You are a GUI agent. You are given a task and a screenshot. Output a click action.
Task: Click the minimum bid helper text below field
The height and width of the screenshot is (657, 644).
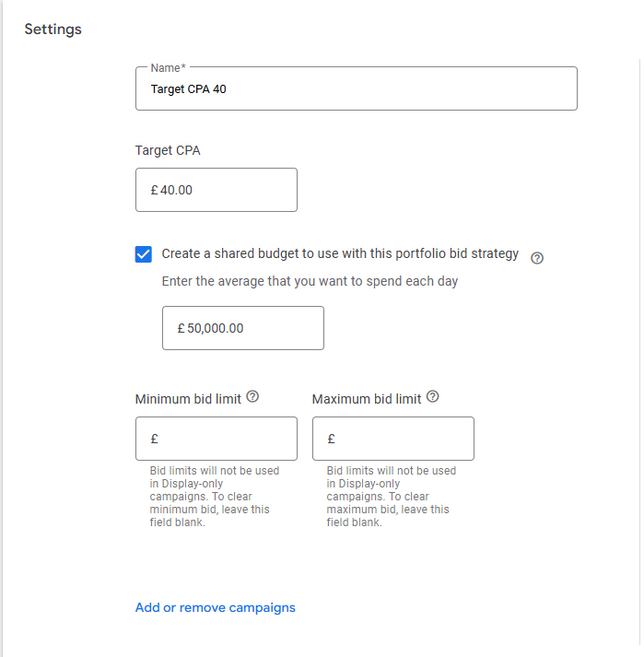click(214, 497)
